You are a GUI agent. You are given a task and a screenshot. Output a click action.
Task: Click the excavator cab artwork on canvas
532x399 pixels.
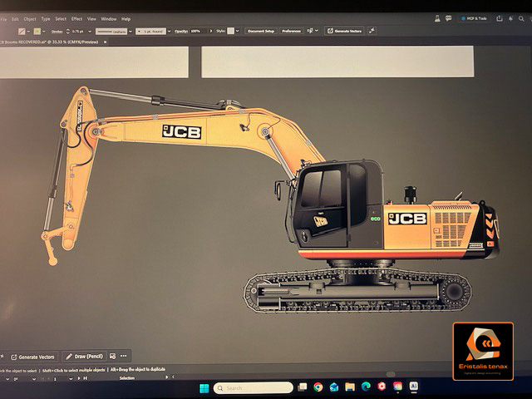[337, 204]
